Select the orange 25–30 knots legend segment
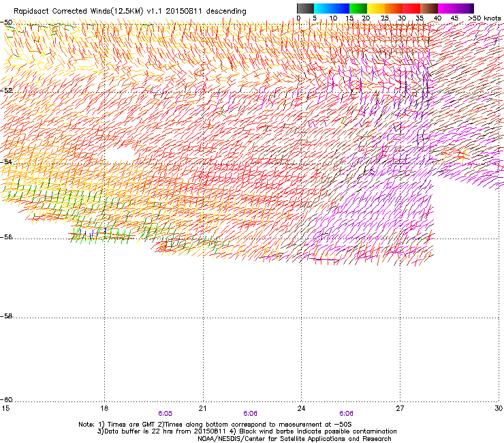504x443 pixels. [x=394, y=8]
